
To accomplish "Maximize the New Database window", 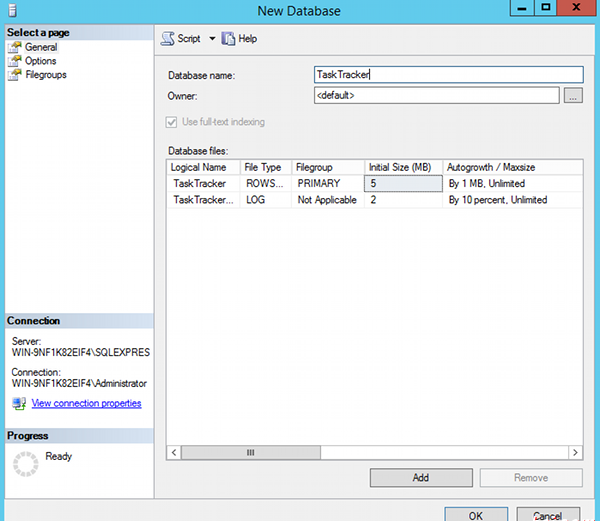I will tap(546, 8).
